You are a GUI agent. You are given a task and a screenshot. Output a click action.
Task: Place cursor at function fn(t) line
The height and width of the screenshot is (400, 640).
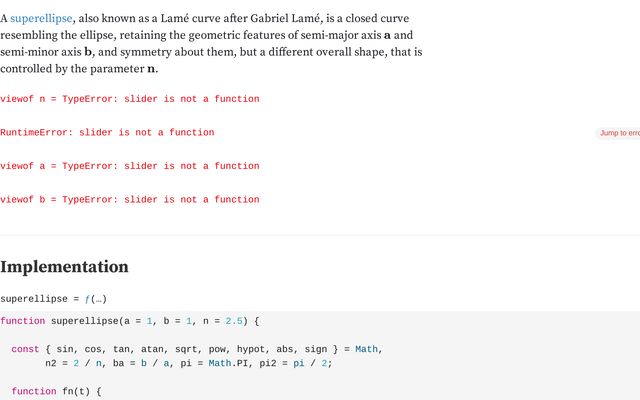click(x=56, y=391)
